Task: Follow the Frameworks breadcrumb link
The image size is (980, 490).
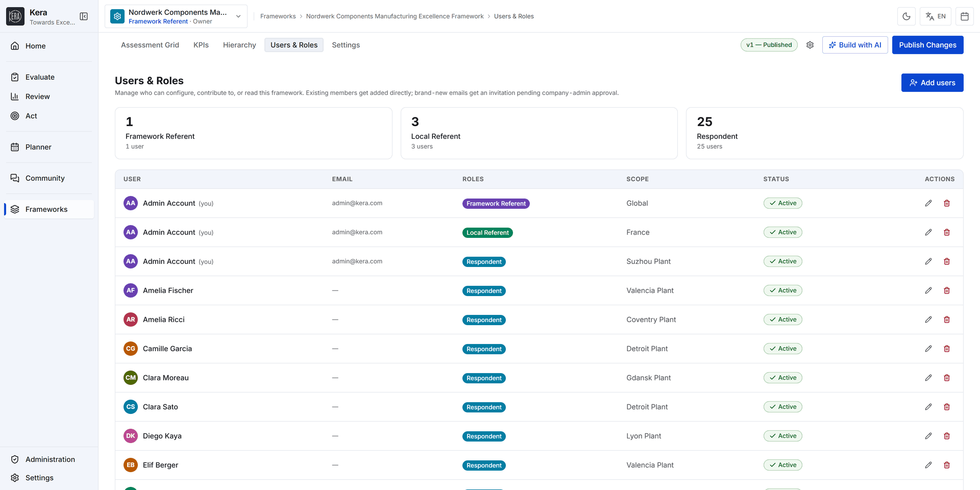Action: coord(278,16)
